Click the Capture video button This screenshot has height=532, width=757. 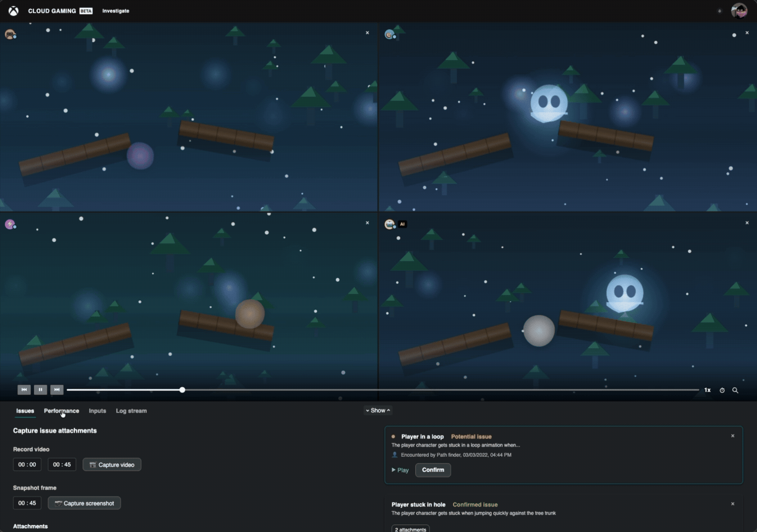(x=112, y=465)
